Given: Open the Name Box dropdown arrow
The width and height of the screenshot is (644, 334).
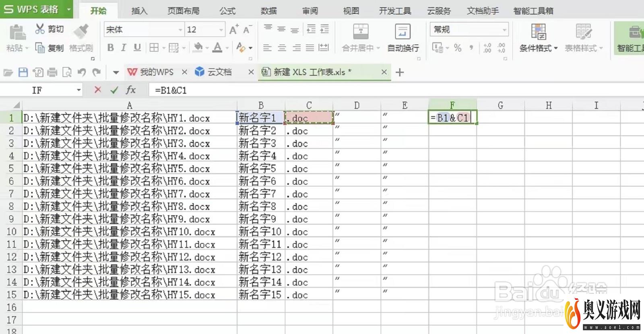Looking at the screenshot, I should coord(79,90).
